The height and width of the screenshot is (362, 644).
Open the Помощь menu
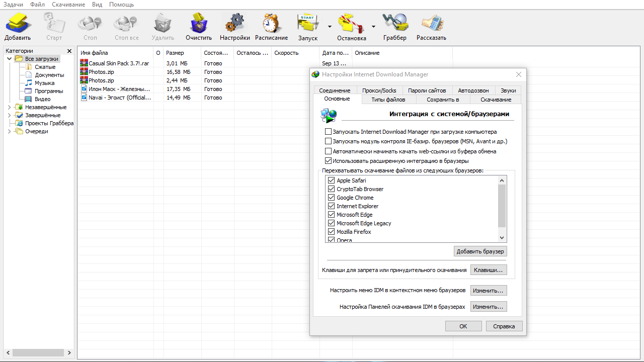pos(122,5)
